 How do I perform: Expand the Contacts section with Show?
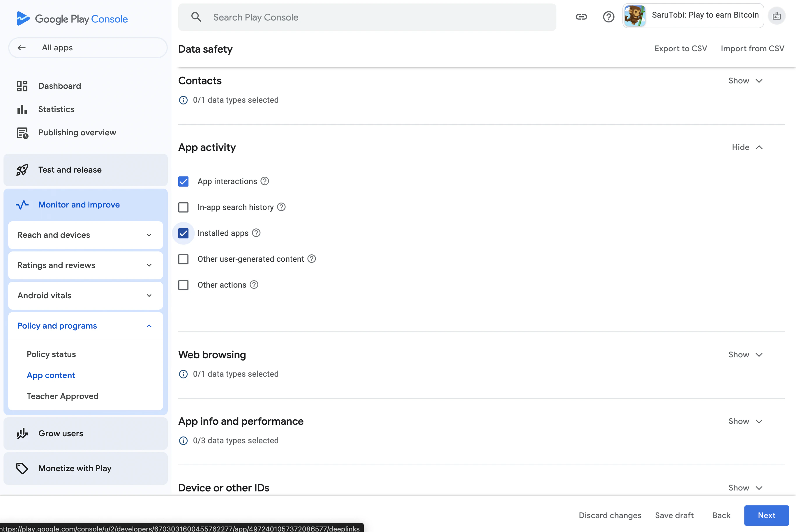coord(745,81)
